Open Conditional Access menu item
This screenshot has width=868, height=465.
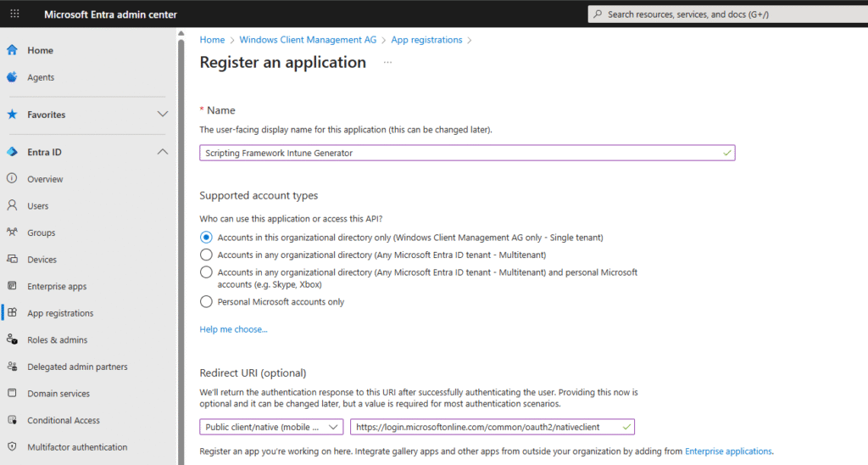coord(63,421)
